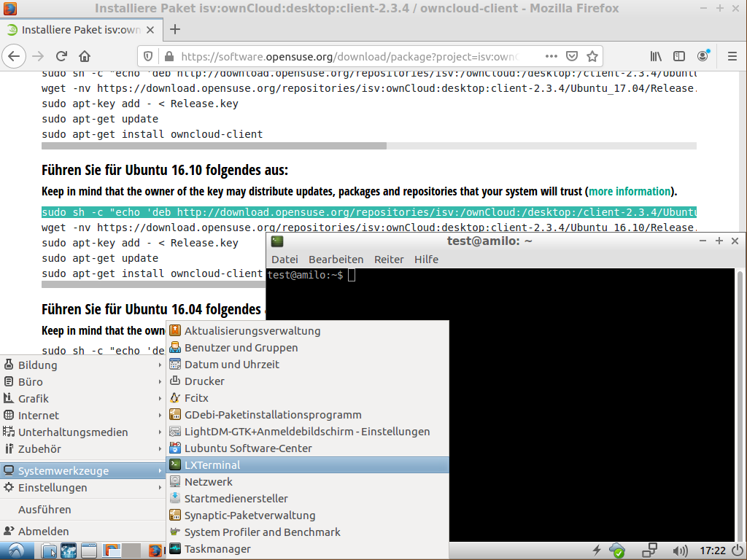This screenshot has width=747, height=560.
Task: Save page to Pocket
Action: [x=572, y=56]
